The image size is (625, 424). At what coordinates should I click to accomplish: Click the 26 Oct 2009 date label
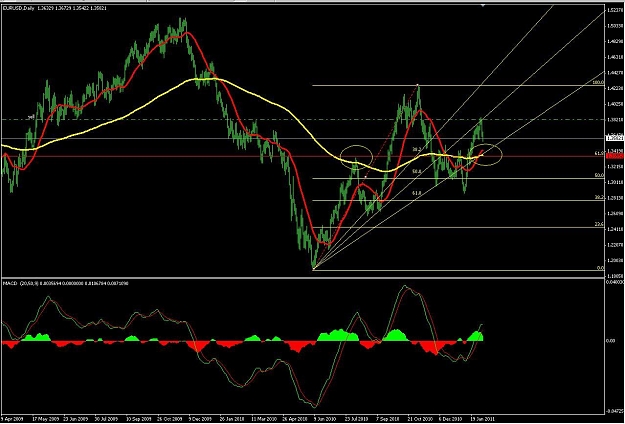tap(169, 419)
